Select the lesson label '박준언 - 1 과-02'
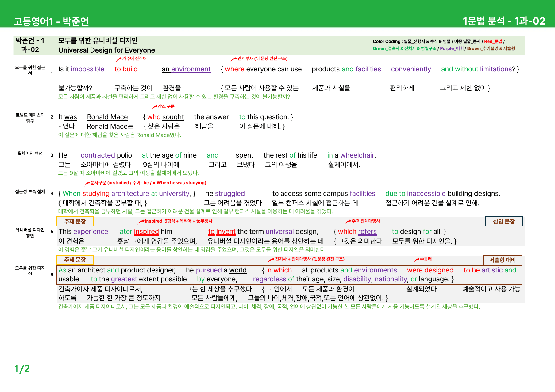 coord(30,45)
